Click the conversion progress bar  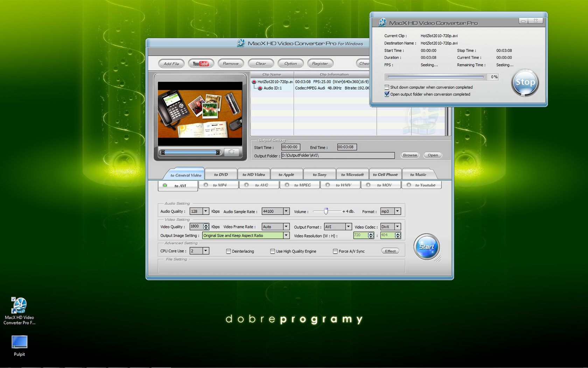click(435, 77)
